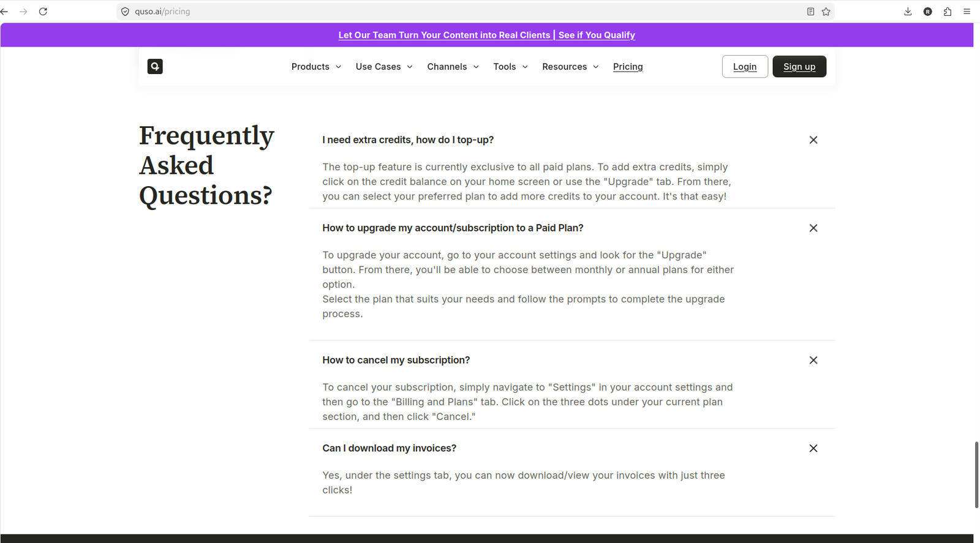Click the page vertical scrollbar thumb
Image resolution: width=980 pixels, height=543 pixels.
tap(976, 474)
